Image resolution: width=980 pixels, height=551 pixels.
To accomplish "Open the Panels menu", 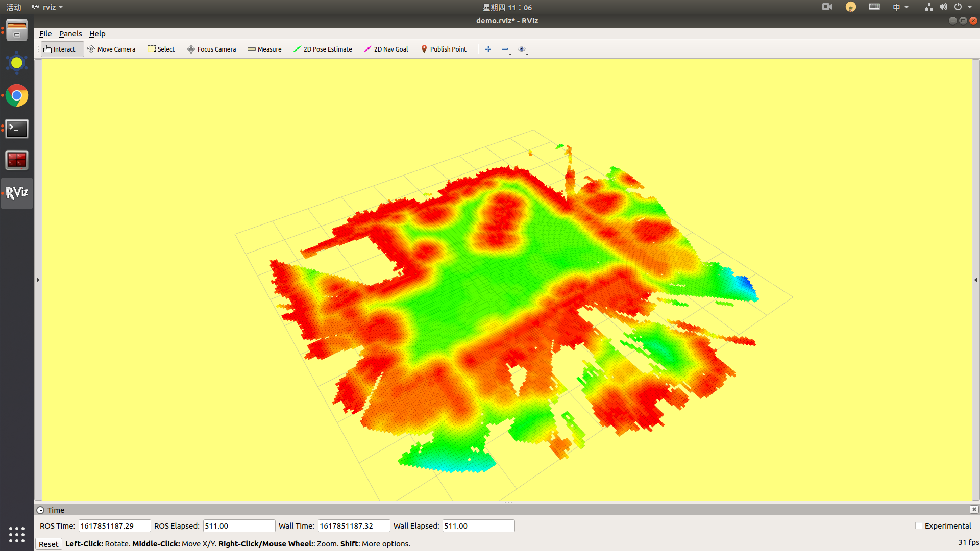I will point(70,34).
